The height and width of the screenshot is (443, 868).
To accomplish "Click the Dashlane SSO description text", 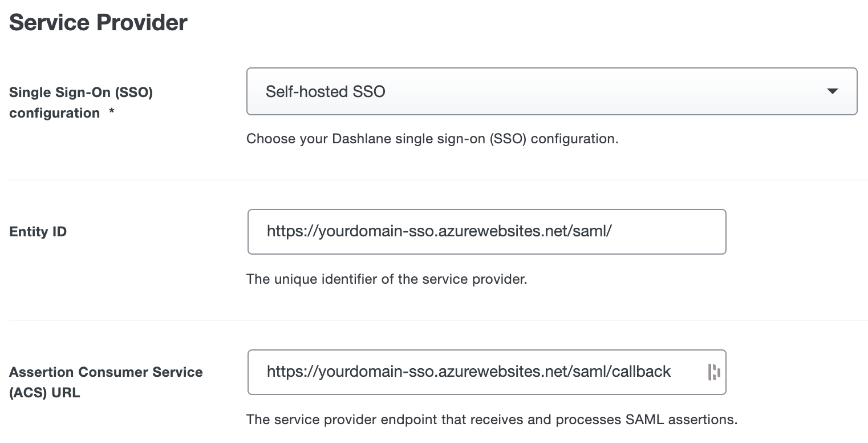I will [x=432, y=138].
